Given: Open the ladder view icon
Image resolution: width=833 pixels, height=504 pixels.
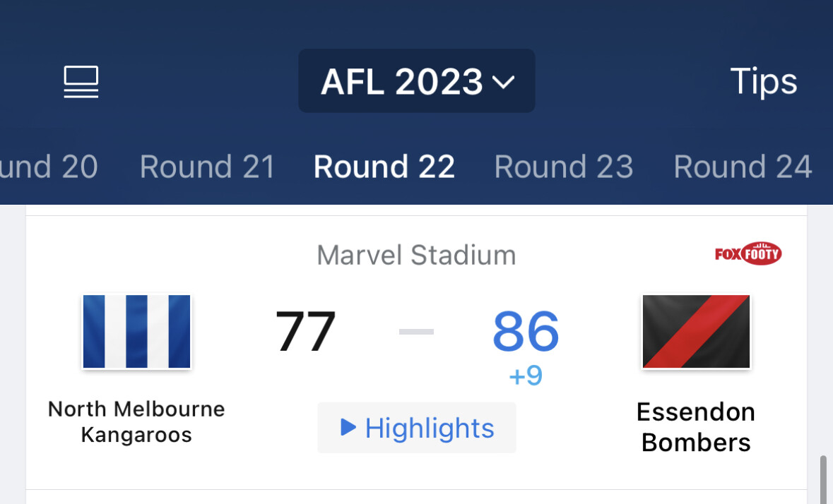Looking at the screenshot, I should 81,82.
